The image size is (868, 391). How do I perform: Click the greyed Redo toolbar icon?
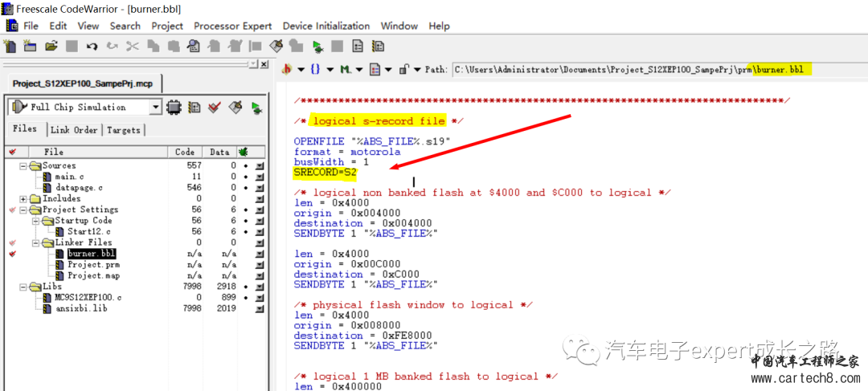point(112,46)
